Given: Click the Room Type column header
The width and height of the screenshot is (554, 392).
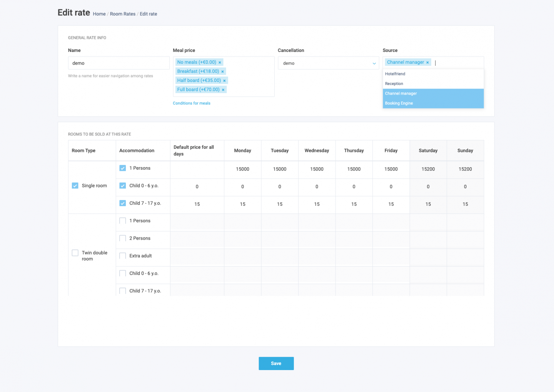Looking at the screenshot, I should coord(92,151).
